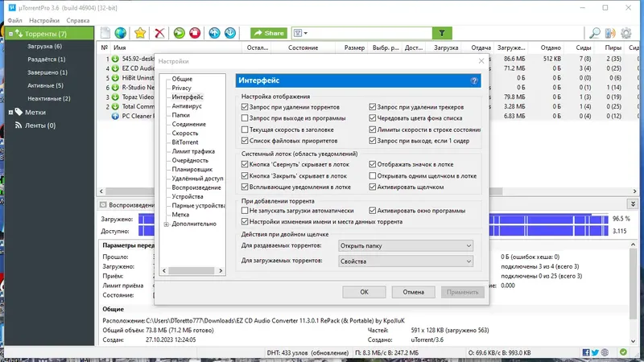The image size is (644, 362).
Task: Select Антивирус in settings tree
Action: tap(187, 106)
